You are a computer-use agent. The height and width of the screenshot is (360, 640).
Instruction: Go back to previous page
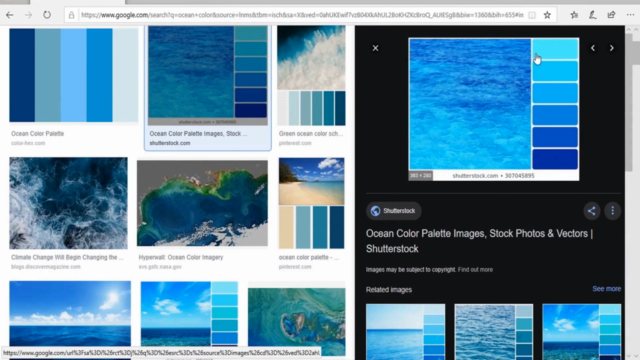coord(10,15)
